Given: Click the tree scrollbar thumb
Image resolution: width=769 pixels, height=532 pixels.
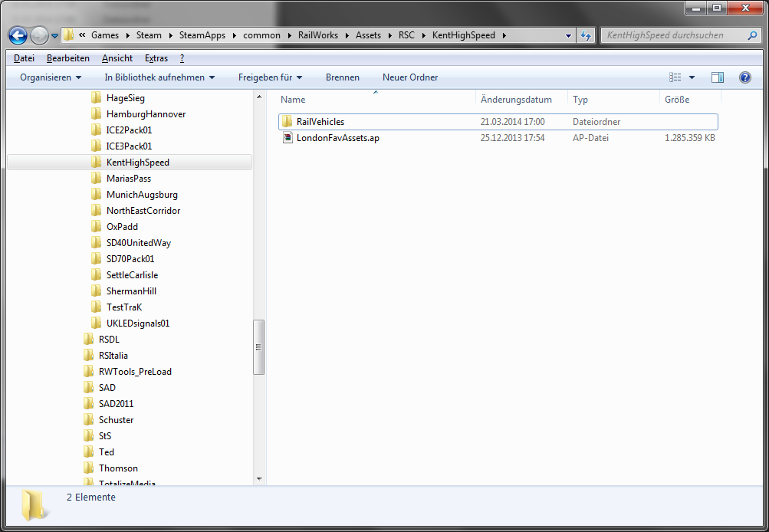Looking at the screenshot, I should click(x=259, y=347).
